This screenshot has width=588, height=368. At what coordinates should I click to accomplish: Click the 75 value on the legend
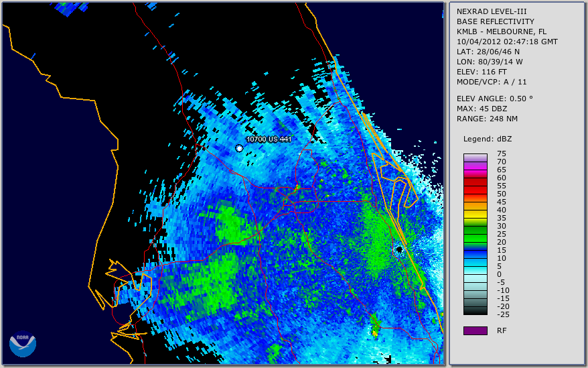click(502, 154)
